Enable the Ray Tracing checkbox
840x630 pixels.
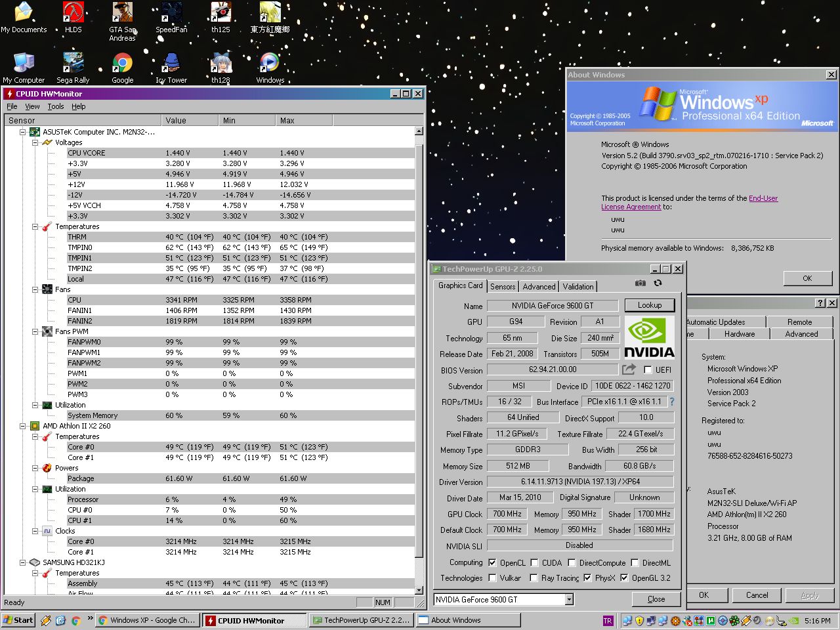533,578
